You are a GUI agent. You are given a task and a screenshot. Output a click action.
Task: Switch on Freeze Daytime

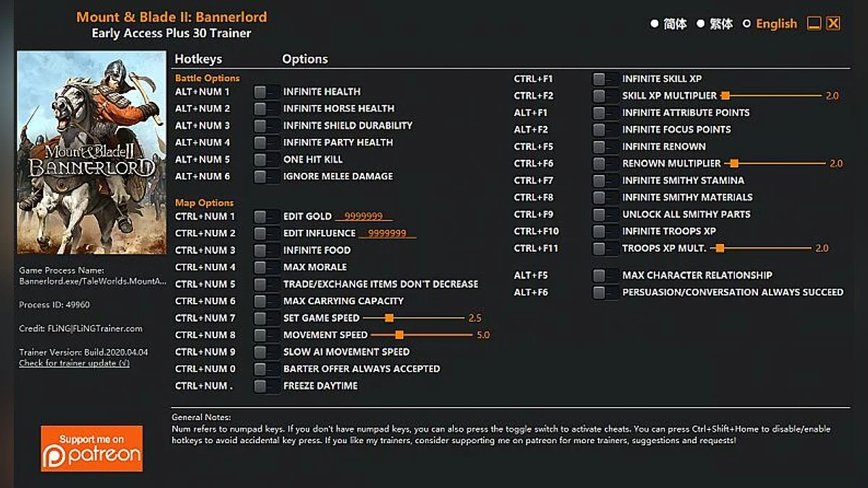266,386
